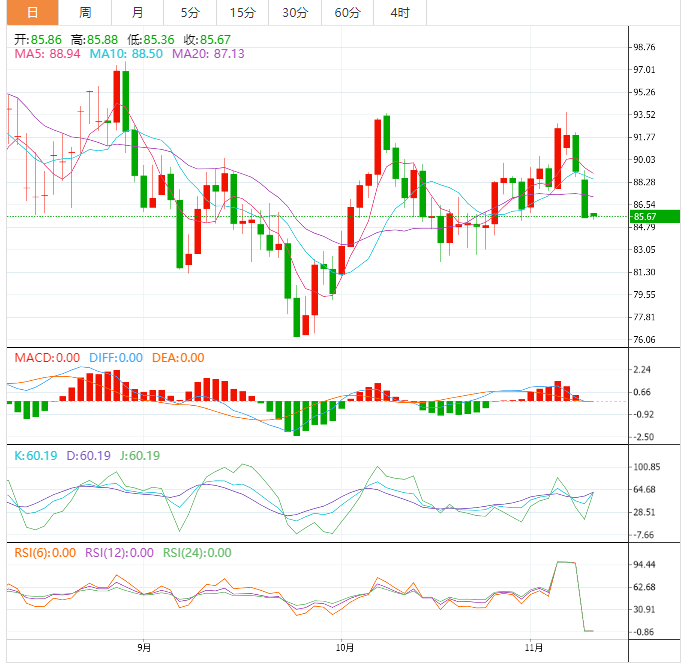Click the 62.68 RSI axis value

(645, 587)
